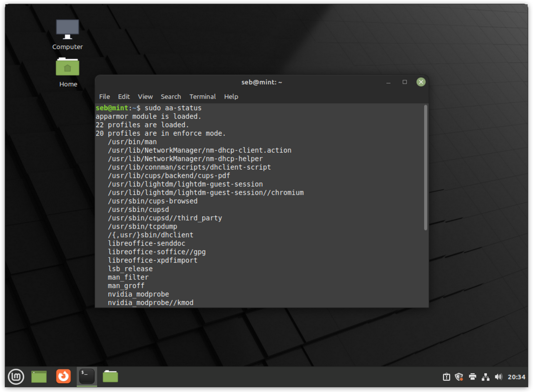Viewport: 533px width, 392px height.
Task: Open the Search menu in terminal
Action: [x=171, y=97]
